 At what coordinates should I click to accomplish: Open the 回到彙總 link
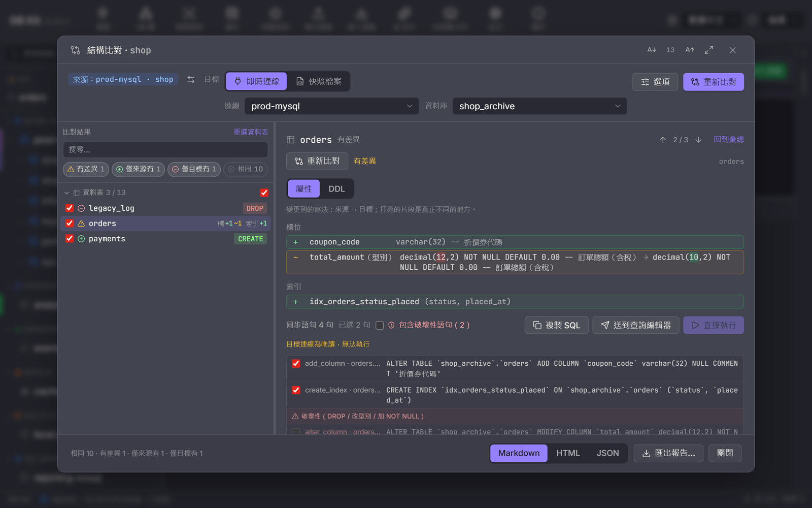[x=729, y=140]
